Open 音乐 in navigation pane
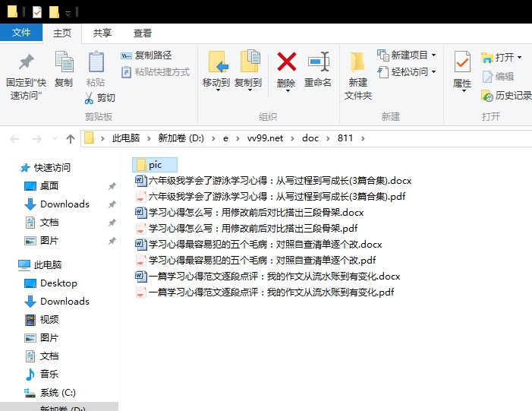Viewport: 532px width, 411px height. coord(42,375)
